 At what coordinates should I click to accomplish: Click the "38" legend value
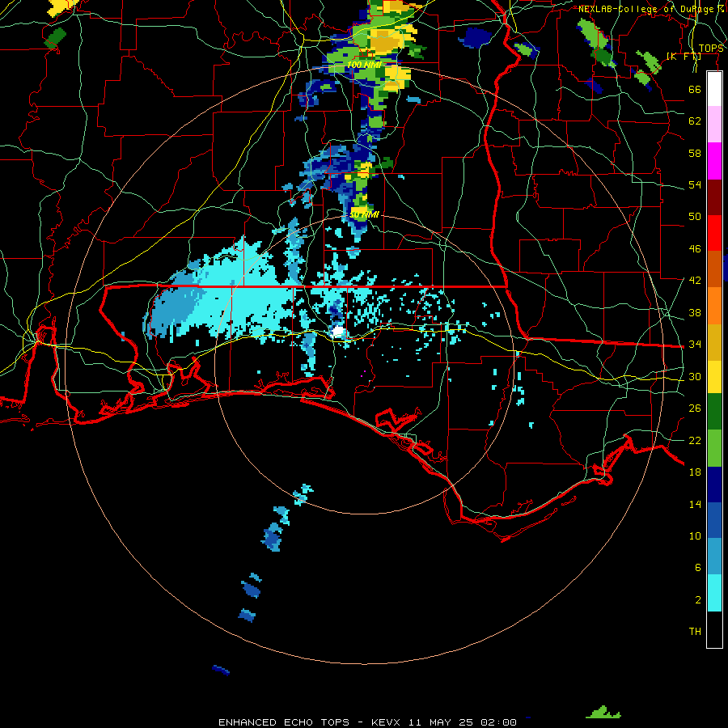(695, 312)
